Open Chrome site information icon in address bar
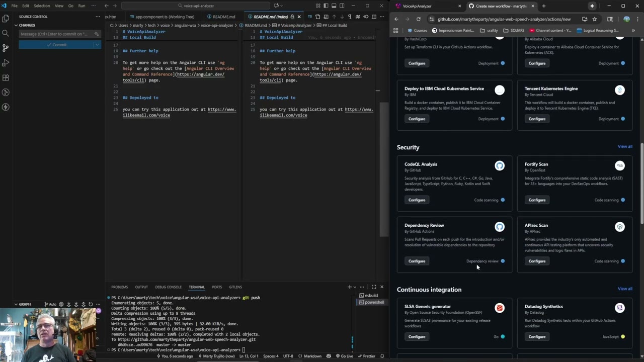Viewport: 644px width, 362px height. pyautogui.click(x=431, y=19)
